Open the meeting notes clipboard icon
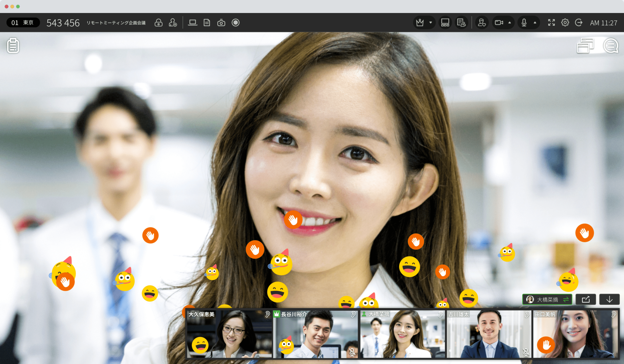Screen dimensions: 624x364 (13, 45)
